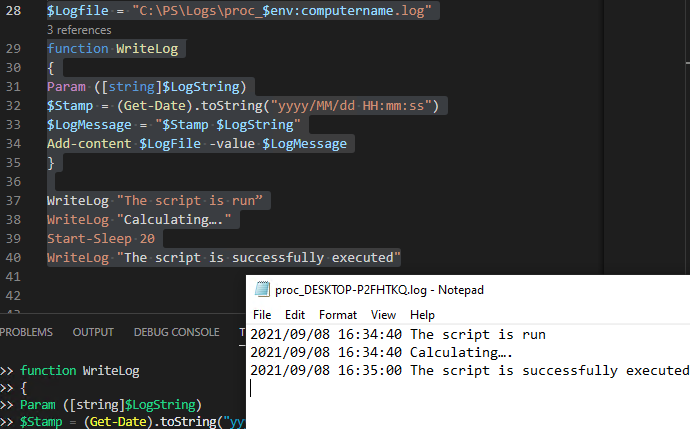The image size is (690, 429).
Task: Click line number 29 in the gutter
Action: (x=12, y=49)
